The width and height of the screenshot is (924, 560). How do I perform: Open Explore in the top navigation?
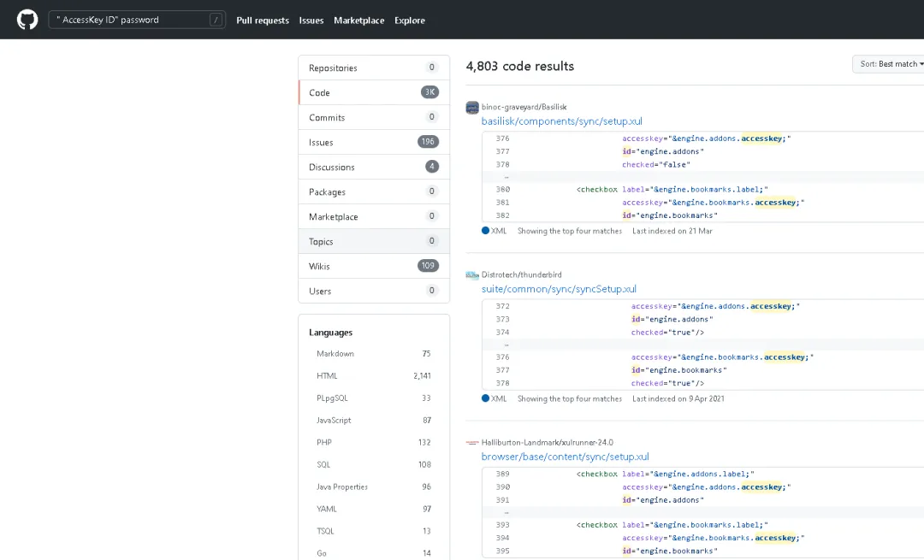410,20
